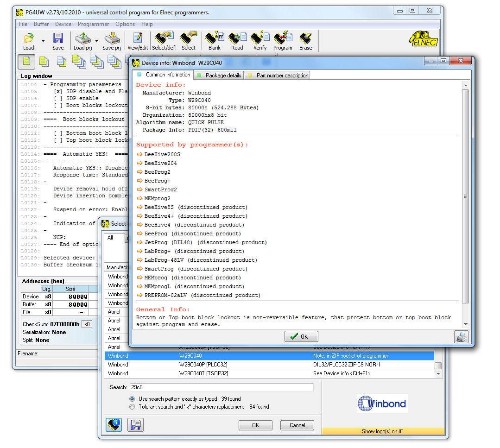Image resolution: width=500 pixels, height=448 pixels.
Task: Click the Save floppy disk toolbar icon
Action: pyautogui.click(x=58, y=41)
